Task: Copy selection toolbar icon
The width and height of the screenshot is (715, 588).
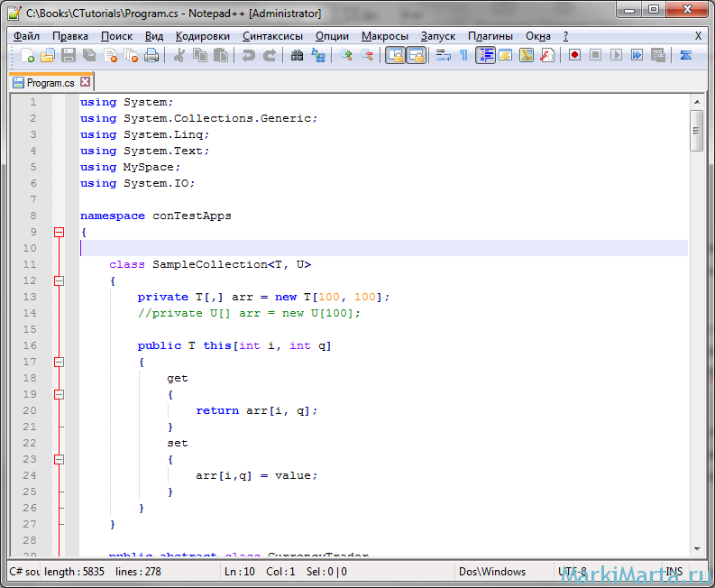Action: tap(200, 56)
